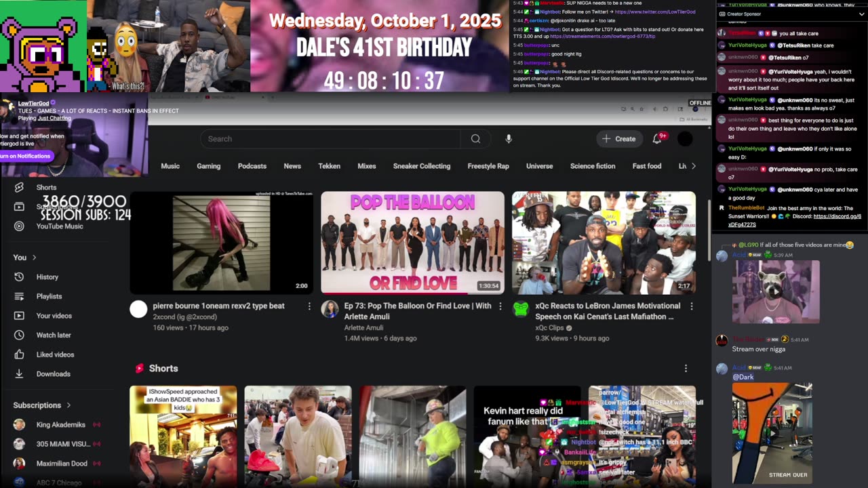Open the notifications bell
The height and width of the screenshot is (488, 868).
tap(657, 139)
